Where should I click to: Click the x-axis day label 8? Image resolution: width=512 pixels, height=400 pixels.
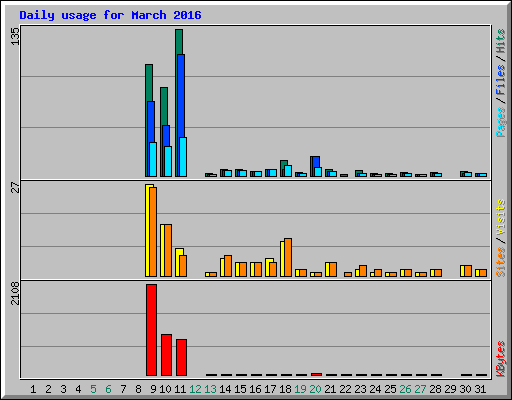click(138, 389)
